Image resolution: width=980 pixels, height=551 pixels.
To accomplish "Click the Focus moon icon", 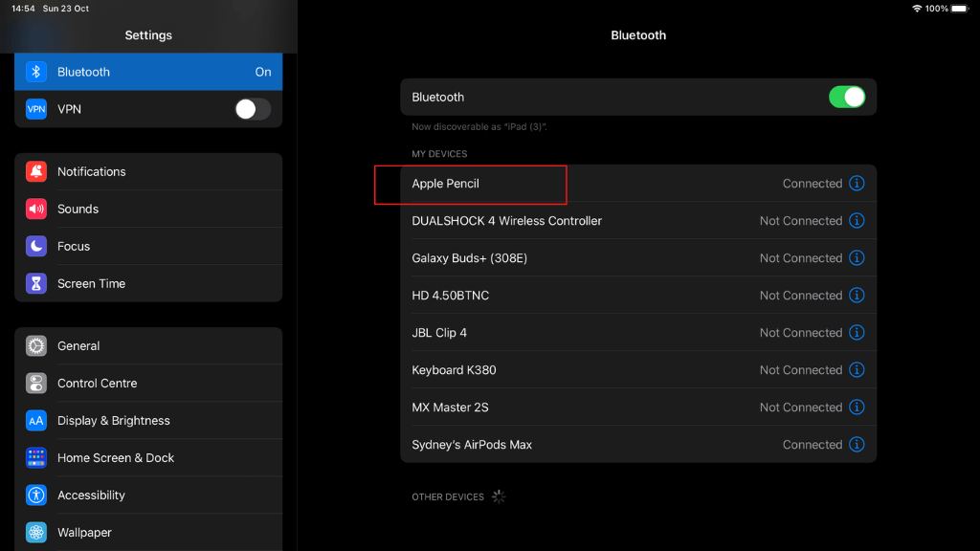I will click(36, 246).
